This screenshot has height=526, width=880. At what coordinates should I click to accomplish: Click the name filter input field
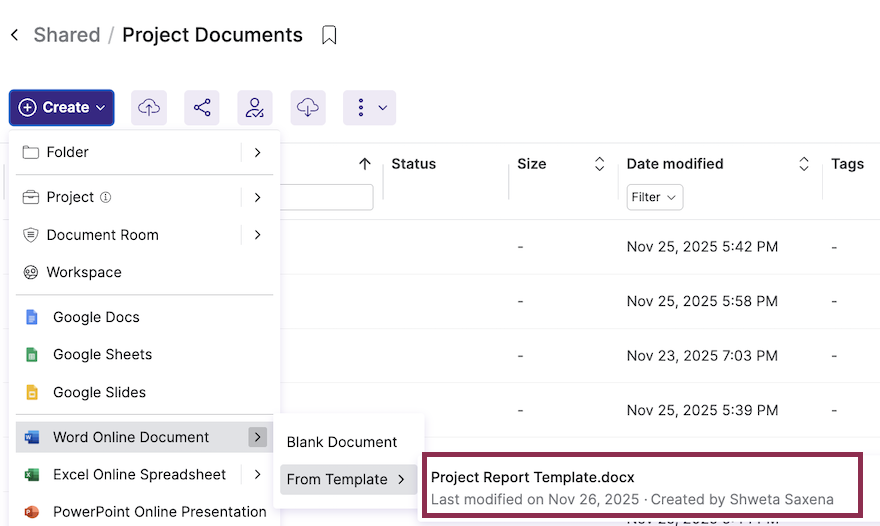tap(327, 197)
